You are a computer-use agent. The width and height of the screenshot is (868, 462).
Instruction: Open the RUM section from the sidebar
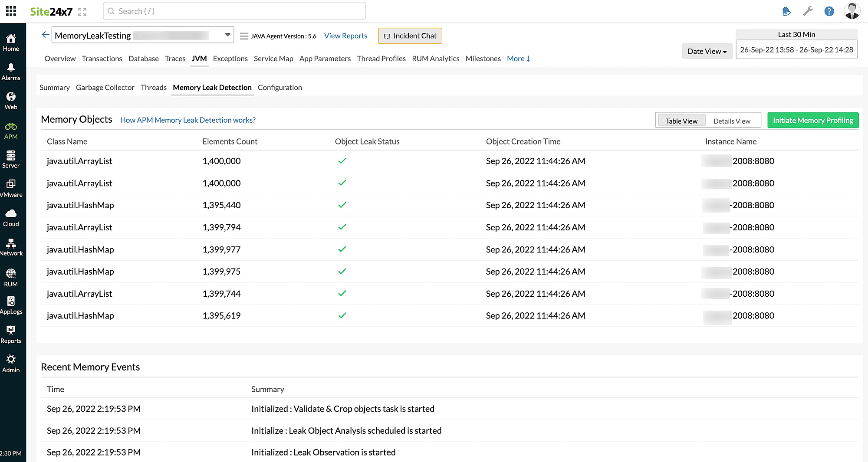[11, 275]
